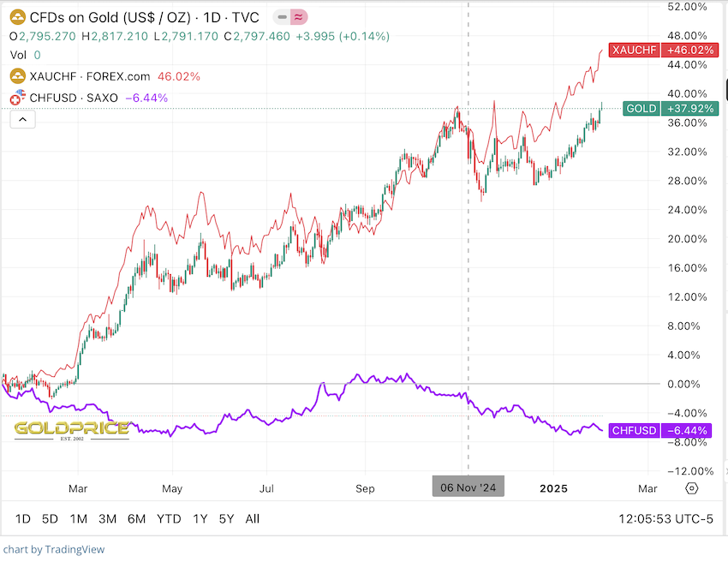728x562 pixels.
Task: Click the gold symbol icon beside CFDs on Gold
Action: pyautogui.click(x=18, y=18)
